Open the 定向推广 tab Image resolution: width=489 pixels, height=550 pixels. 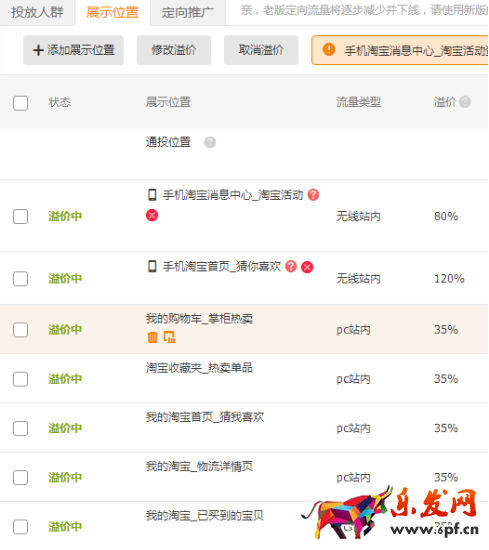point(188,13)
